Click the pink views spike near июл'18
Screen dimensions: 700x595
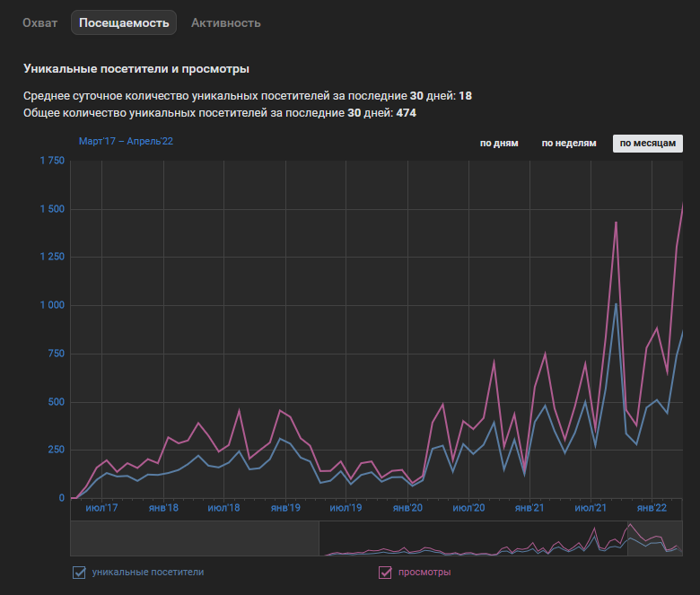(x=239, y=410)
